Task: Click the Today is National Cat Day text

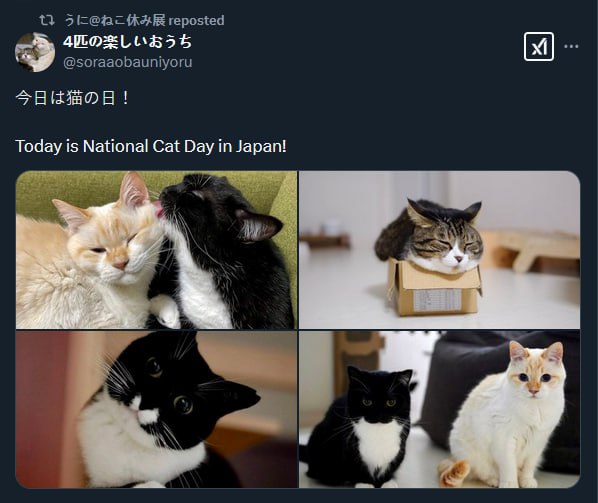Action: (x=151, y=146)
